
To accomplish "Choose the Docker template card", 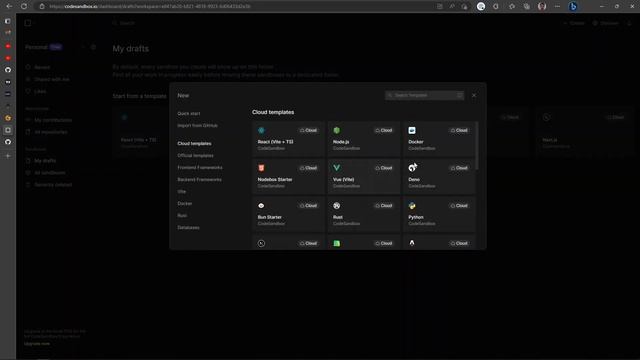I will point(439,139).
